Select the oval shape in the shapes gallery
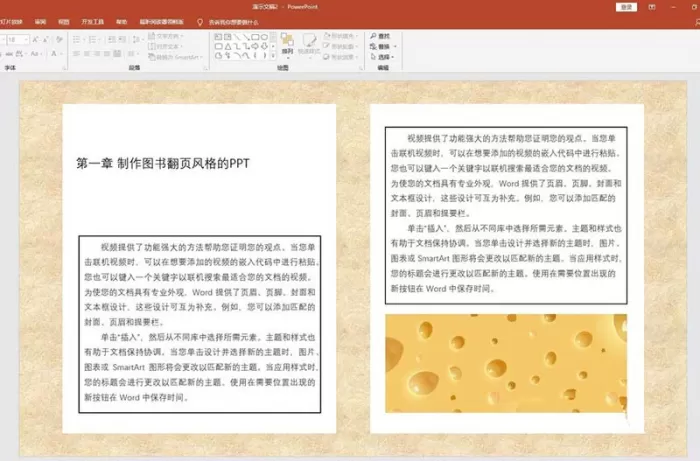Viewport: 700px width, 461px height. click(x=264, y=37)
